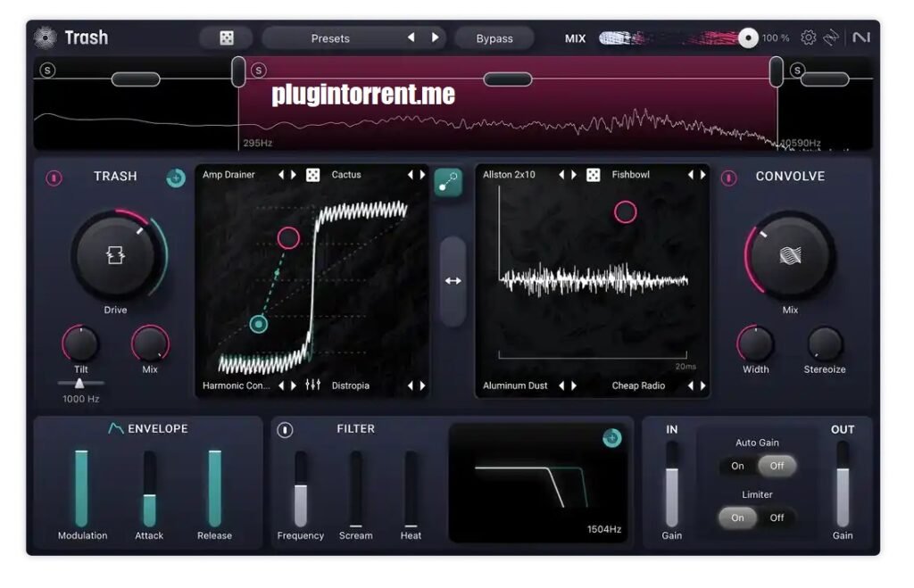Click the Convolve Mix knob icon
Viewport: 914px width, 588px height.
(x=790, y=255)
